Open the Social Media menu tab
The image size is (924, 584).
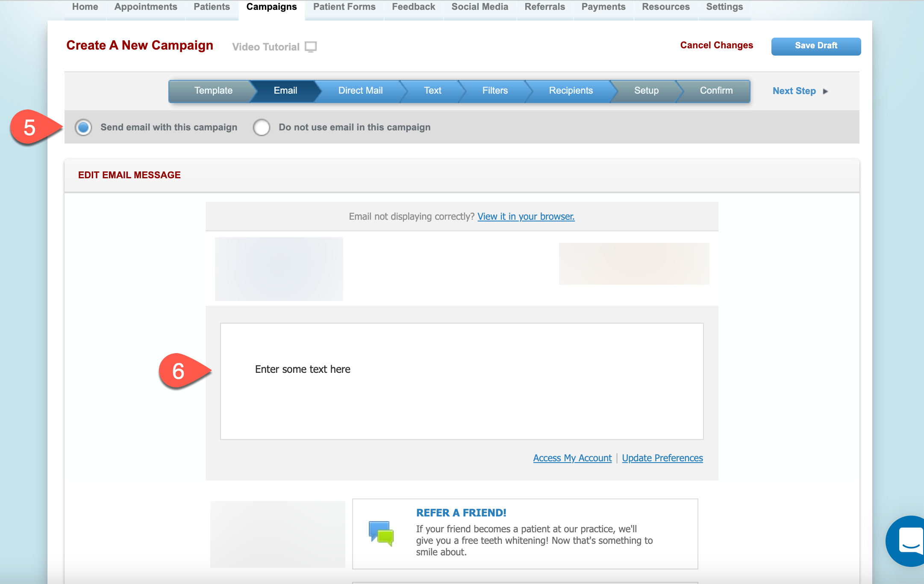coord(480,7)
